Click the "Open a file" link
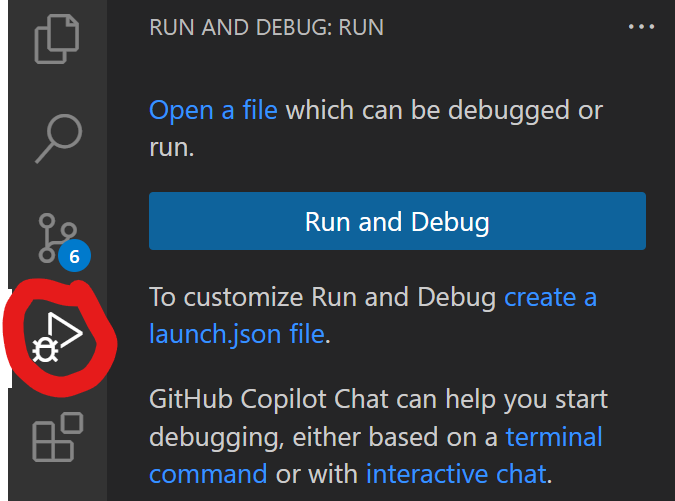The height and width of the screenshot is (501, 675). 213,109
